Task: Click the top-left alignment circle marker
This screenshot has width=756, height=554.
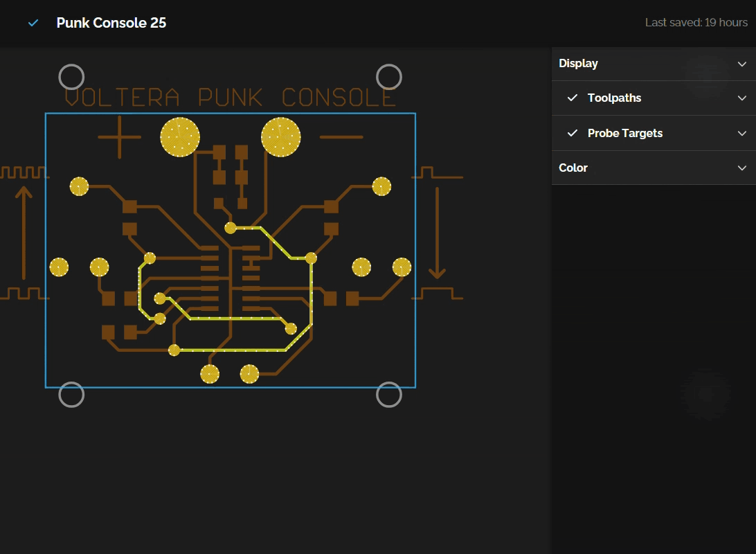Action: (x=71, y=77)
